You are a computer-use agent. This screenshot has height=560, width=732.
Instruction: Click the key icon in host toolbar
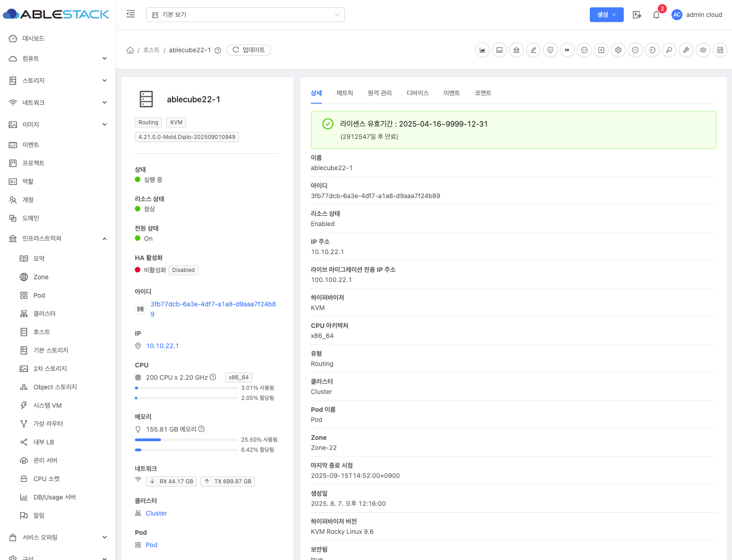(x=669, y=50)
